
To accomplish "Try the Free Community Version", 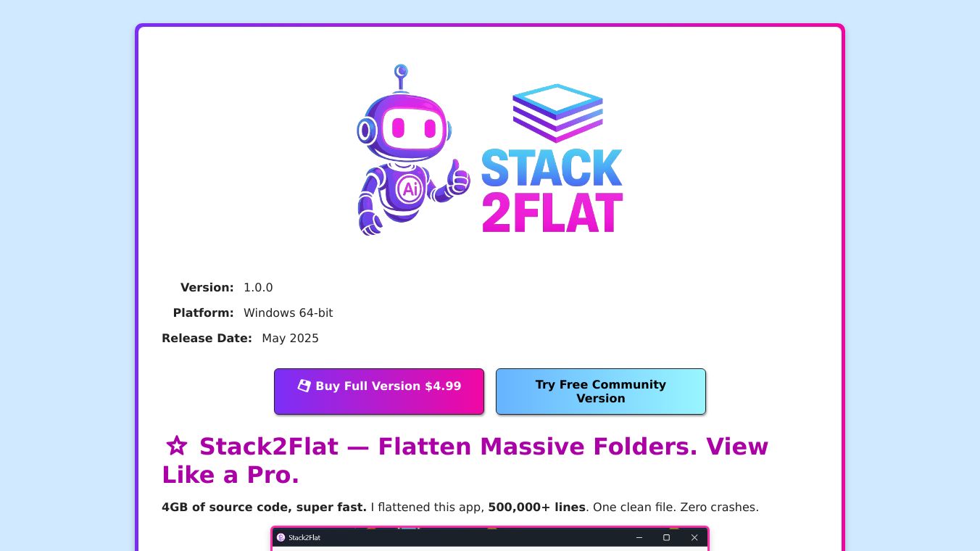I will coord(601,391).
